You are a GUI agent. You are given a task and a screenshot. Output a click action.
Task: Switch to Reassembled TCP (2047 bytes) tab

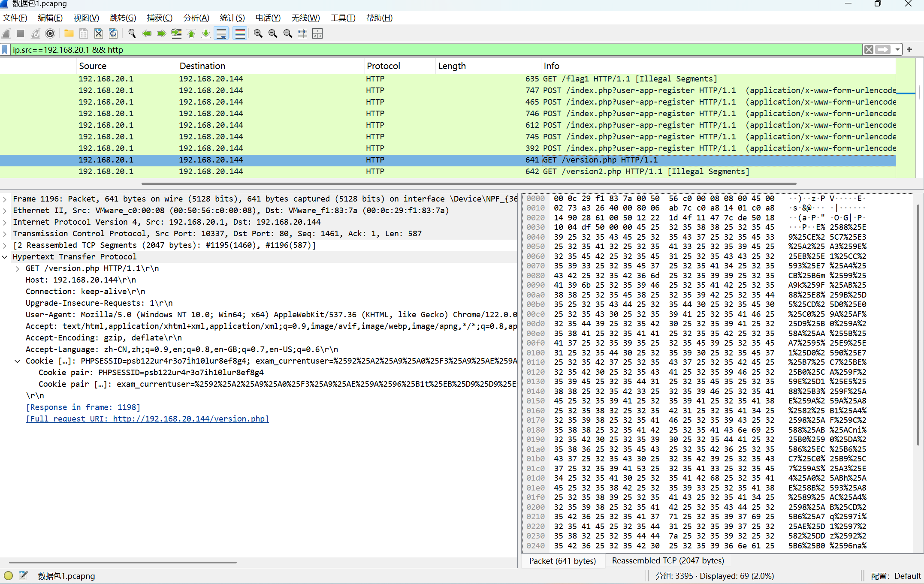click(667, 561)
